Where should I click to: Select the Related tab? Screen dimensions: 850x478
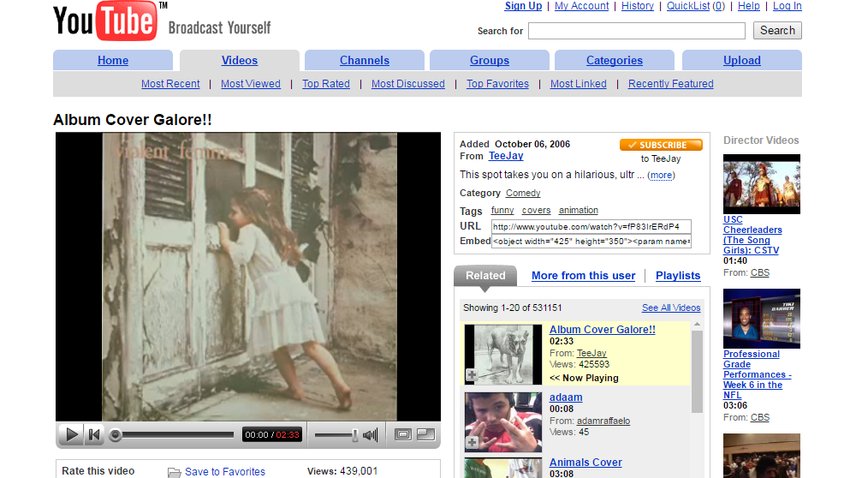point(485,275)
